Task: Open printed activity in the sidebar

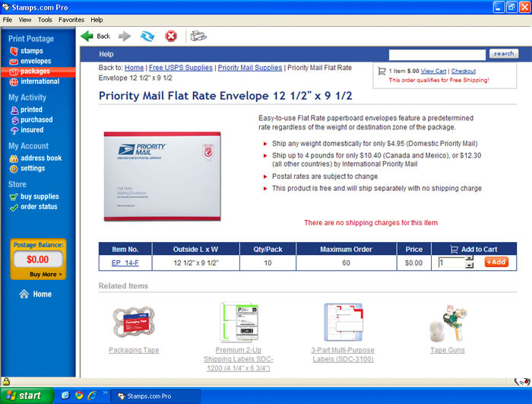Action: [27, 110]
